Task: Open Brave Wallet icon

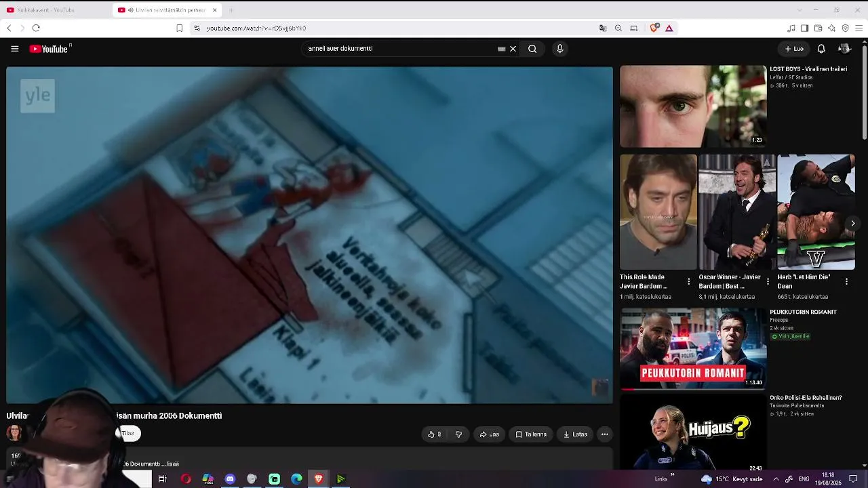Action: (x=818, y=28)
